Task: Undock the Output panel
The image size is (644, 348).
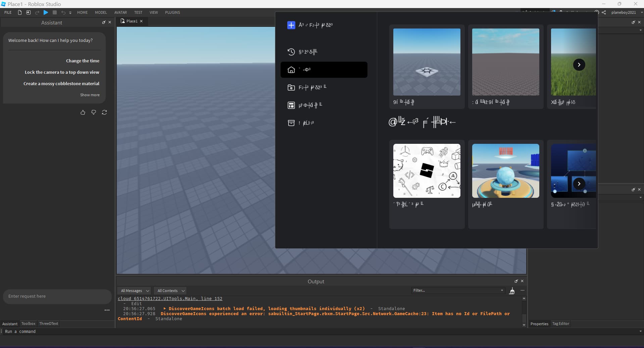Action: (516, 281)
